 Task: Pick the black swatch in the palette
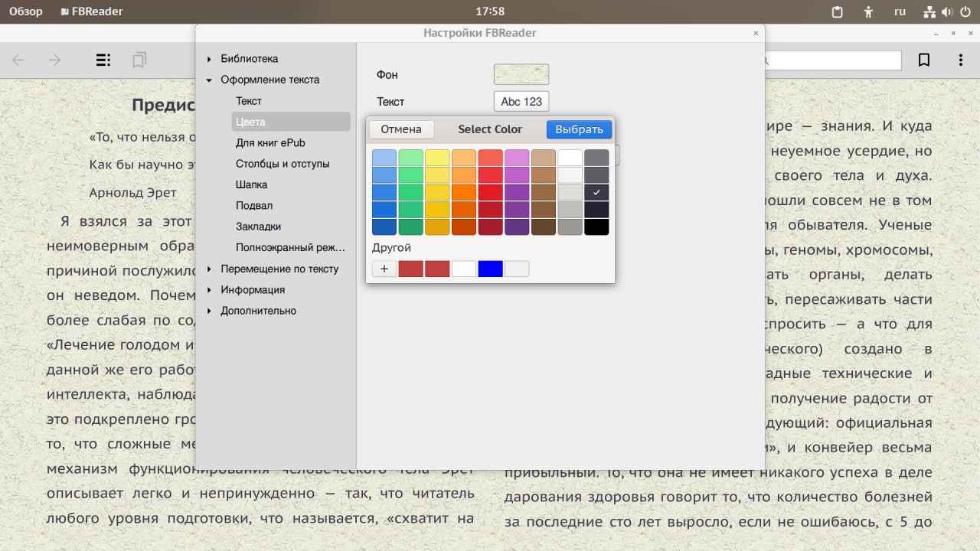click(x=596, y=227)
